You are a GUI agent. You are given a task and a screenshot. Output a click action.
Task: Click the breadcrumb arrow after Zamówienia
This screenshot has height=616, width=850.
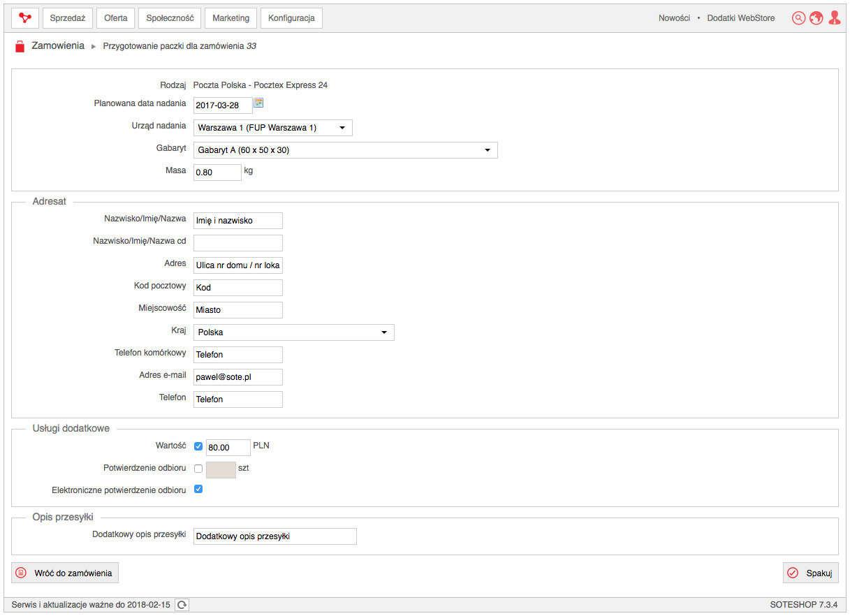(93, 47)
